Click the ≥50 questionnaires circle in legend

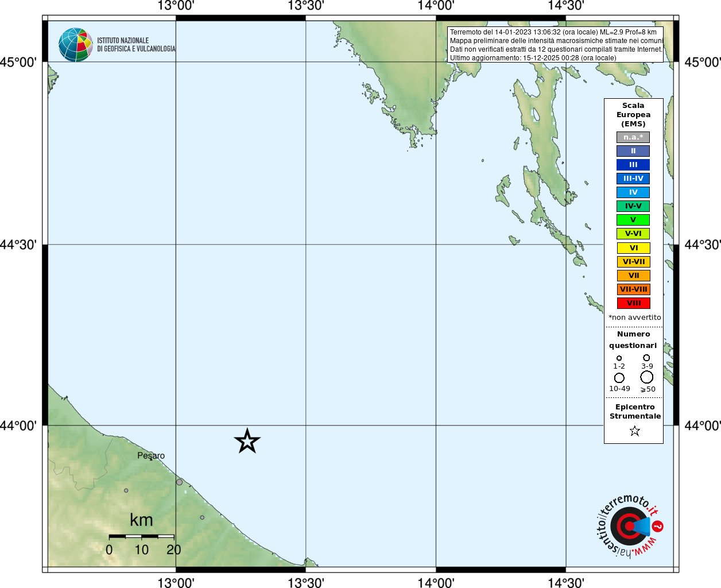[x=647, y=377]
